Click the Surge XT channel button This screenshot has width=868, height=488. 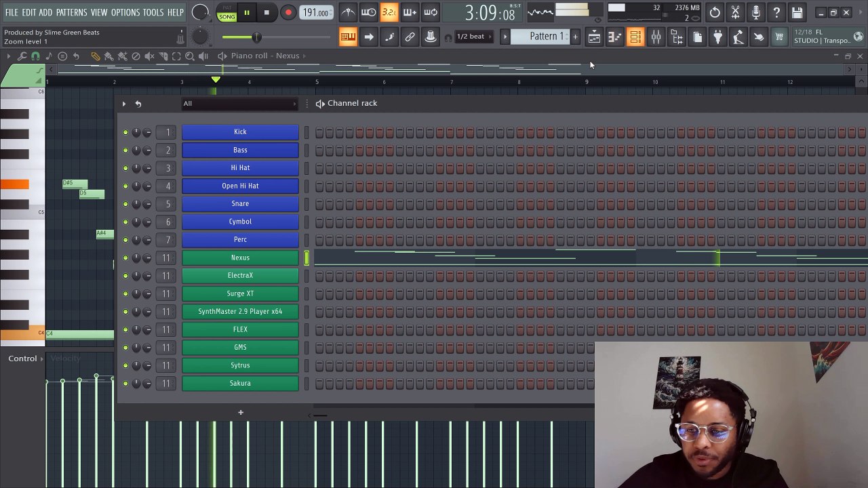coord(240,293)
